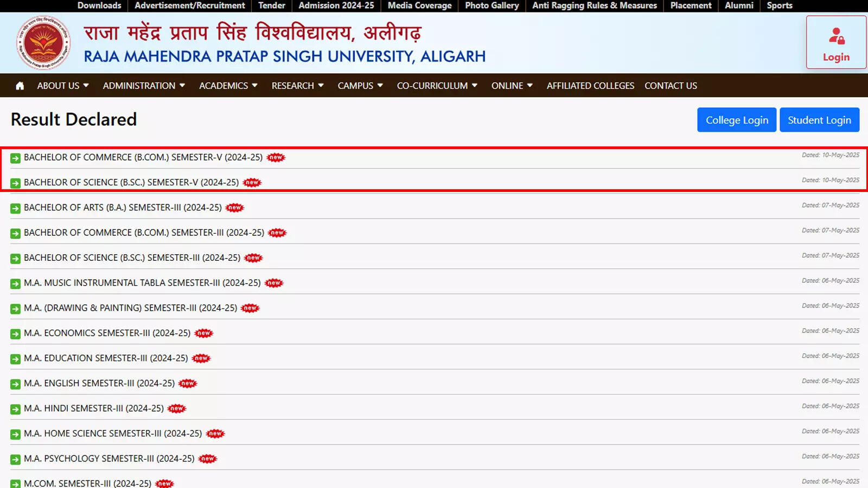Click green arrow icon beside B.SC. SEMESTER-III

tap(16, 259)
